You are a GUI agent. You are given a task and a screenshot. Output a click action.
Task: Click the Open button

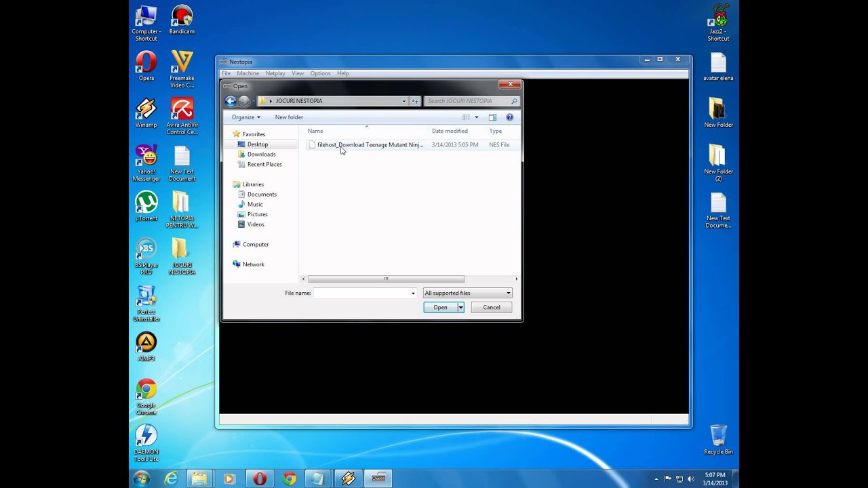(x=440, y=308)
